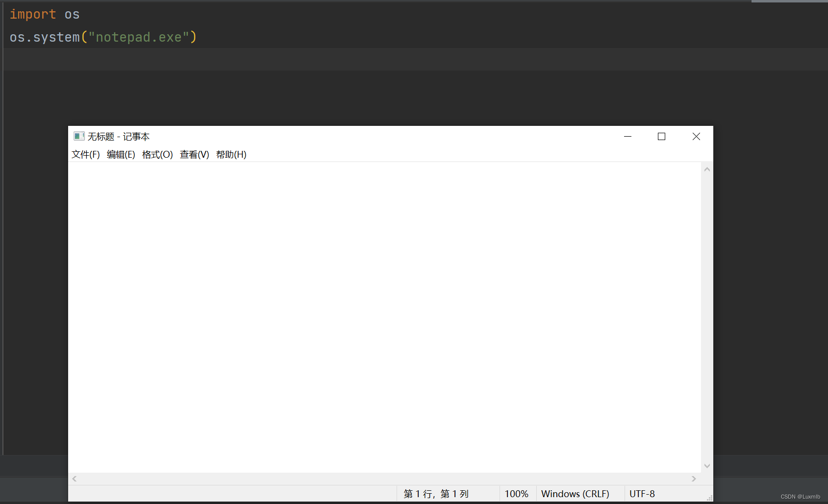Image resolution: width=828 pixels, height=504 pixels.
Task: Open the 文件(F) menu
Action: coord(85,154)
